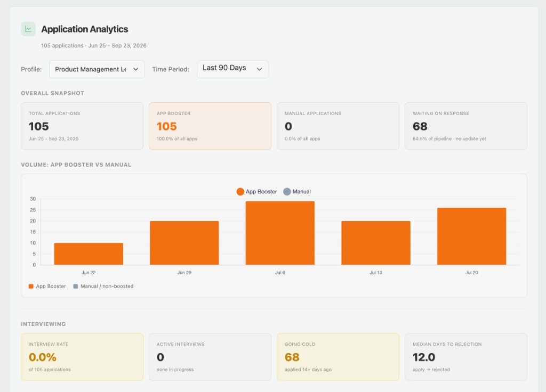Click the Application Analytics chart icon
This screenshot has width=546, height=392.
(x=28, y=29)
